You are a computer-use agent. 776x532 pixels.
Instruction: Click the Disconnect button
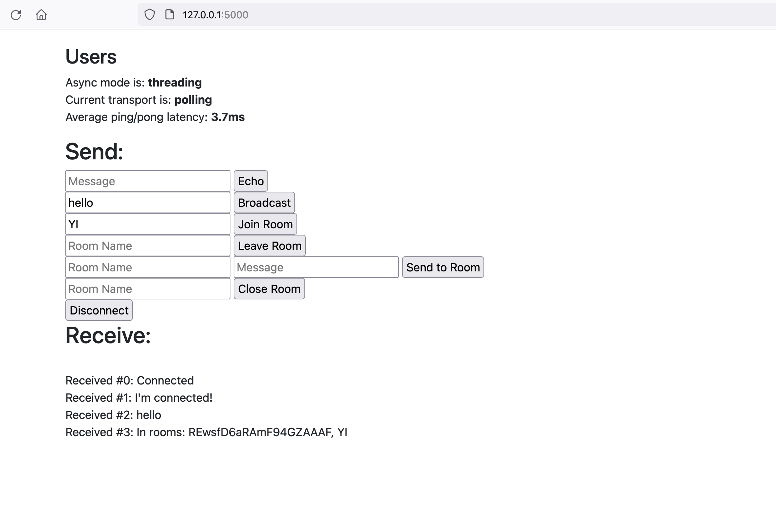click(99, 310)
